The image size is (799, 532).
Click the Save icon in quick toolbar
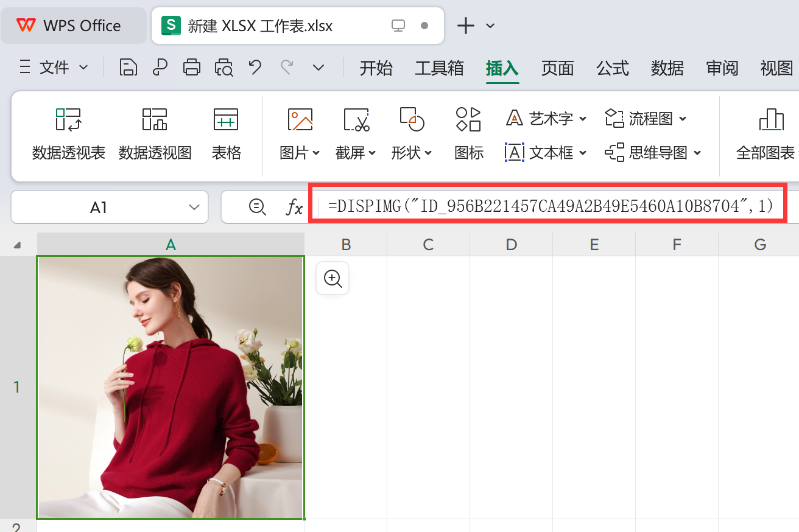coord(128,68)
